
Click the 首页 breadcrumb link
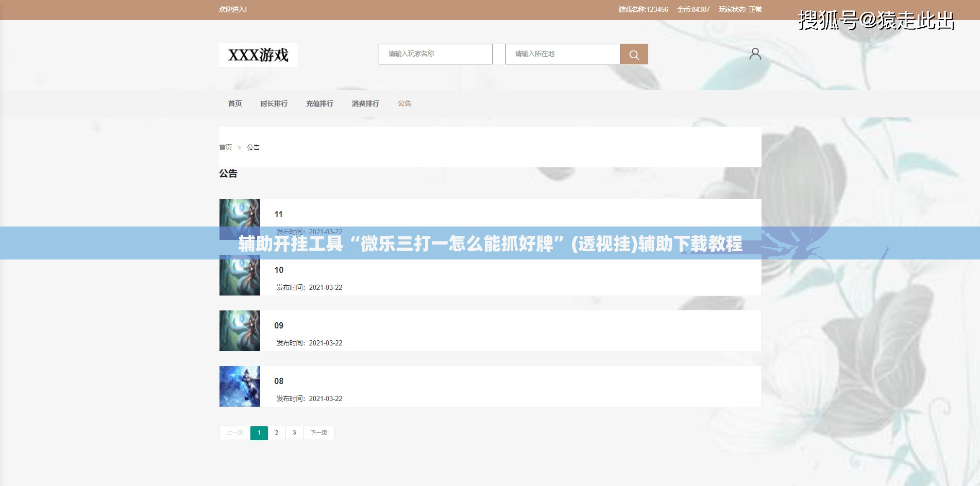point(226,147)
